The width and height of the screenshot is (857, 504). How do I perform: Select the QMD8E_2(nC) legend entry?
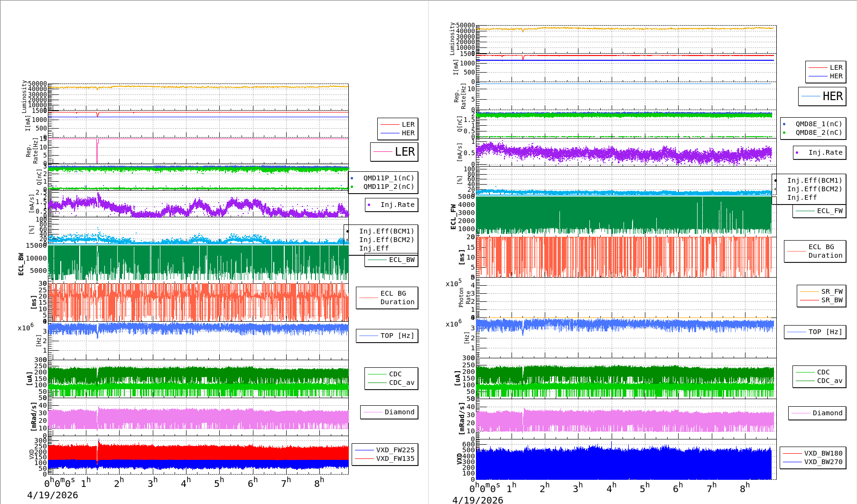[818, 132]
